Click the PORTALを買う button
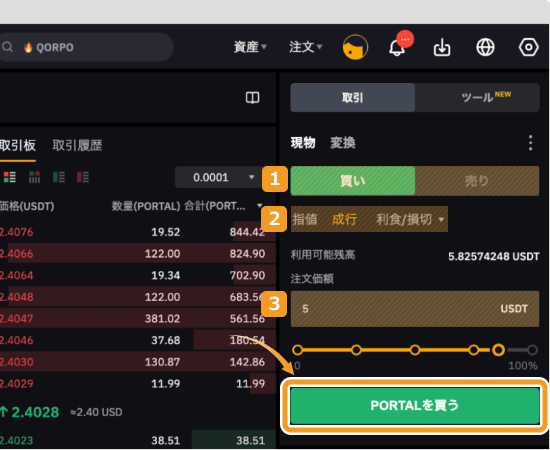 pos(415,406)
